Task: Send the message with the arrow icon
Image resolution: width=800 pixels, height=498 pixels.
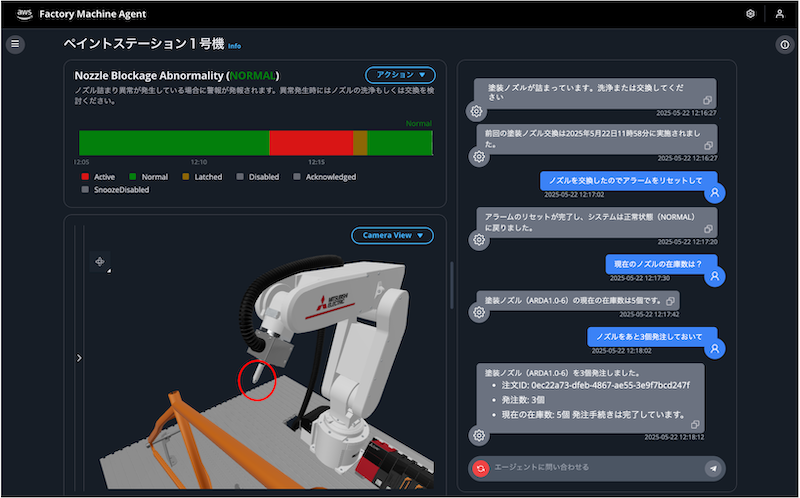Action: 712,467
